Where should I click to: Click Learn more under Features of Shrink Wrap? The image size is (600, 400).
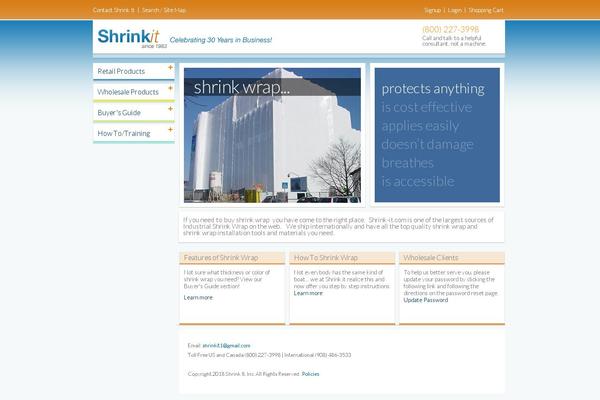(198, 297)
